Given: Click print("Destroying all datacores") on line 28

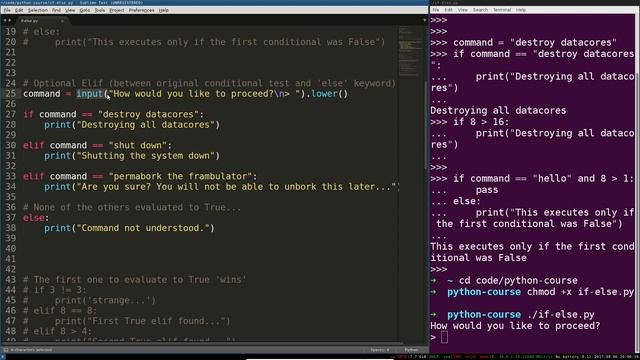Looking at the screenshot, I should tap(132, 124).
